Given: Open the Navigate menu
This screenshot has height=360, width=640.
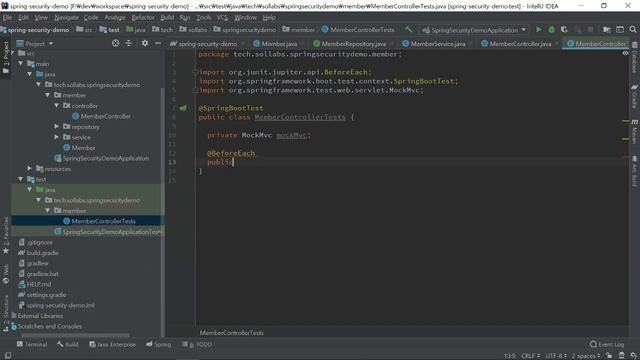Looking at the screenshot, I should point(66,17).
